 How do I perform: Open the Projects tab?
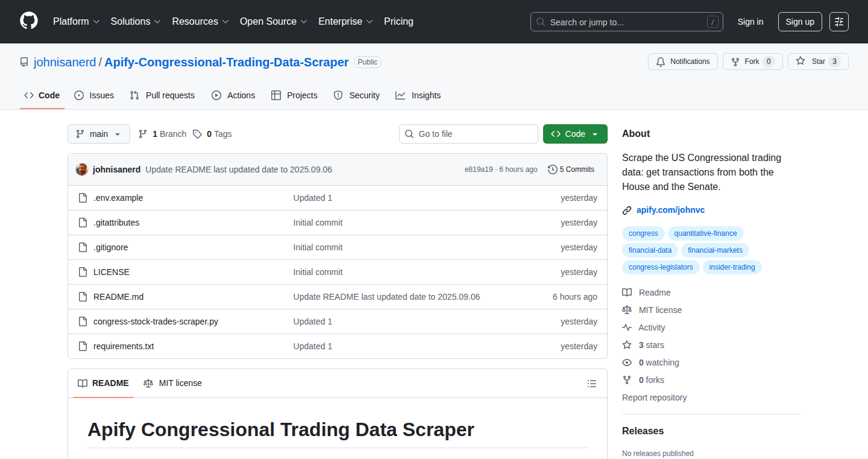coord(294,95)
